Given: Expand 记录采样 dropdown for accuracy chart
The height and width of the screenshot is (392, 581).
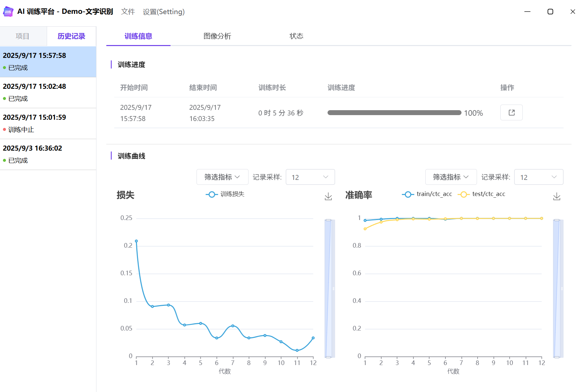Looking at the screenshot, I should tap(538, 177).
